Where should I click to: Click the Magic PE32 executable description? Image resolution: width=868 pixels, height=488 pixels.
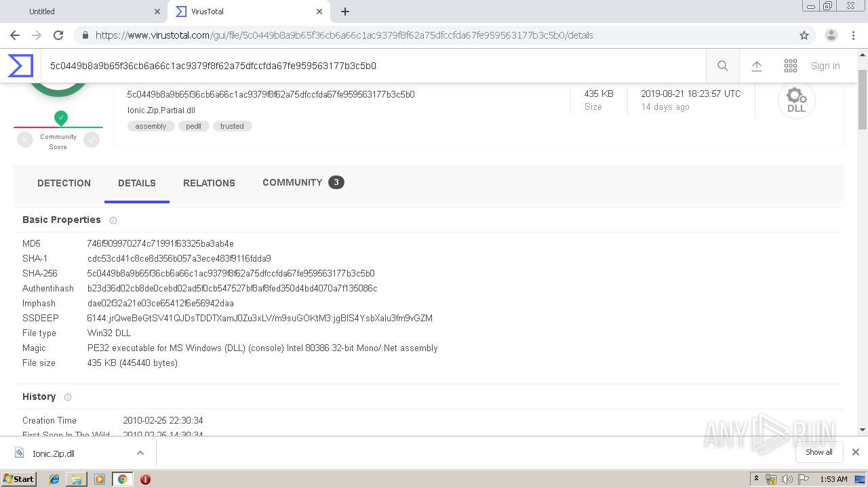[262, 348]
